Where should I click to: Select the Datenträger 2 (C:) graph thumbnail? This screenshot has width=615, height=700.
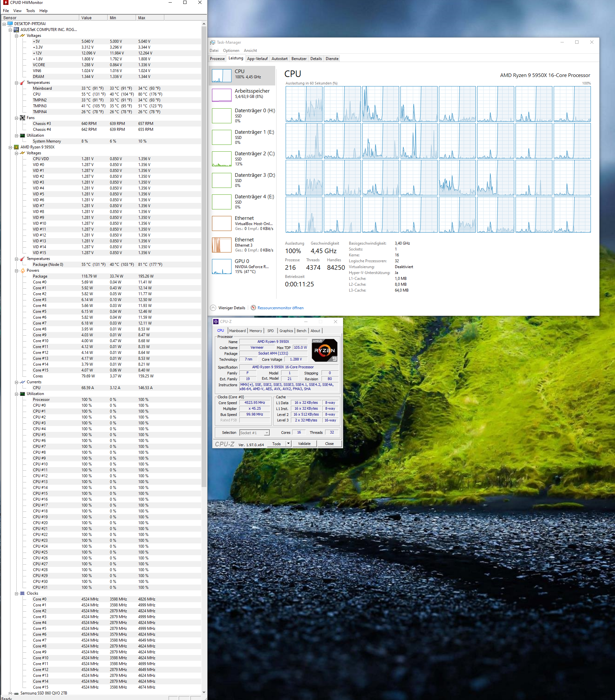click(221, 159)
